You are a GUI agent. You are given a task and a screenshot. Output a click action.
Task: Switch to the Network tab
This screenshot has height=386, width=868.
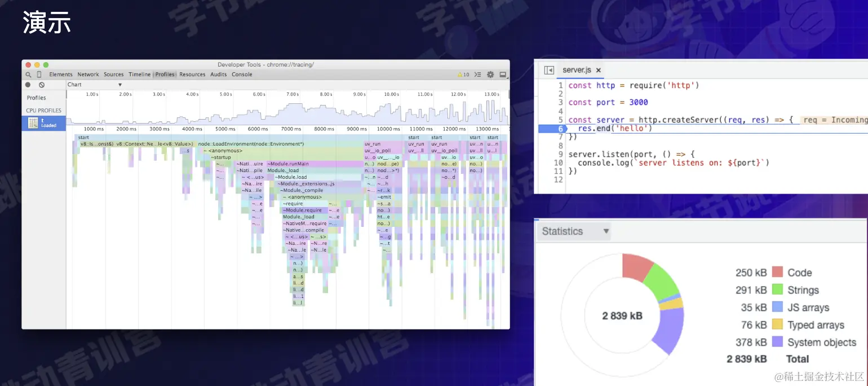click(x=88, y=74)
